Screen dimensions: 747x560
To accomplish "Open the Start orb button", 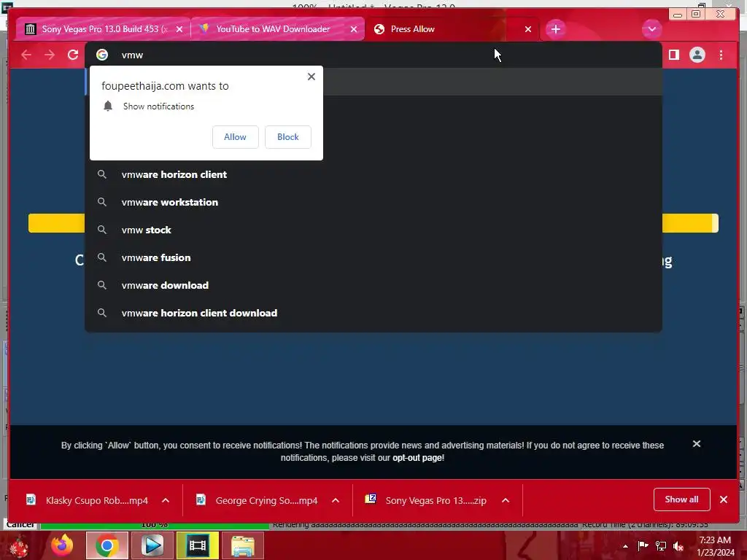I will pyautogui.click(x=19, y=547).
